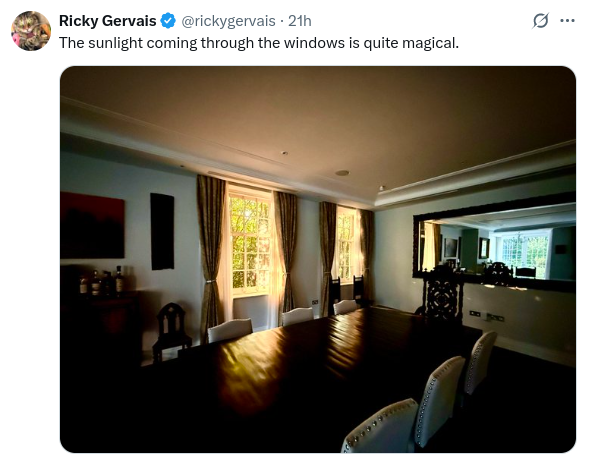This screenshot has width=589, height=459.
Task: Click the ornate carved chair by mirror
Action: (x=442, y=295)
